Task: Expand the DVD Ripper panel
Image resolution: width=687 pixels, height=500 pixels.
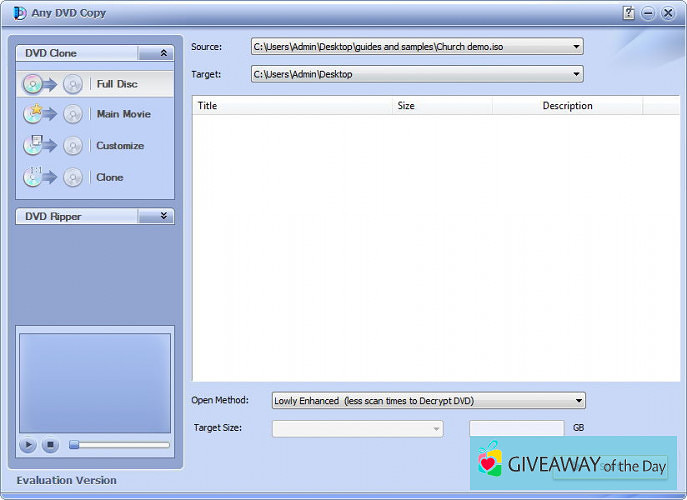Action: [164, 216]
